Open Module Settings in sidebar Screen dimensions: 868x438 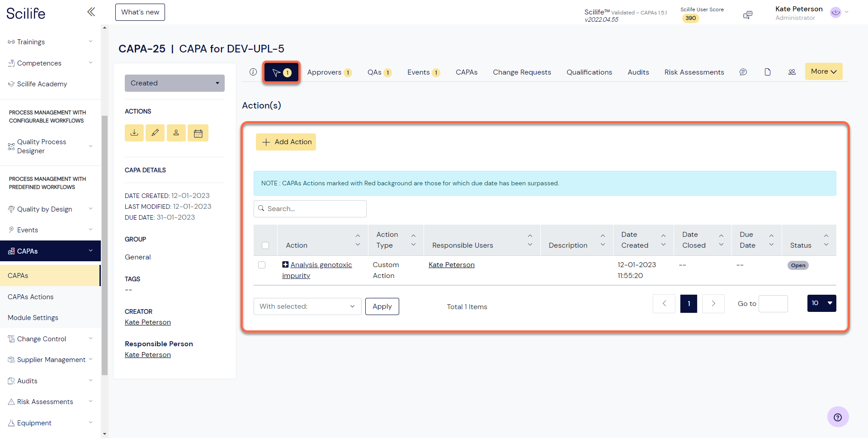pyautogui.click(x=33, y=317)
